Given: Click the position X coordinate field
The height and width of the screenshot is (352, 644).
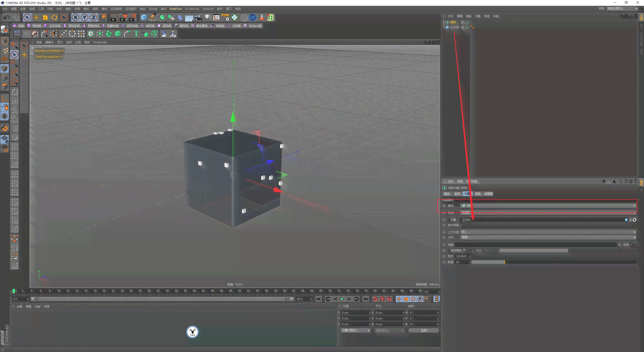Looking at the screenshot, I should 356,313.
